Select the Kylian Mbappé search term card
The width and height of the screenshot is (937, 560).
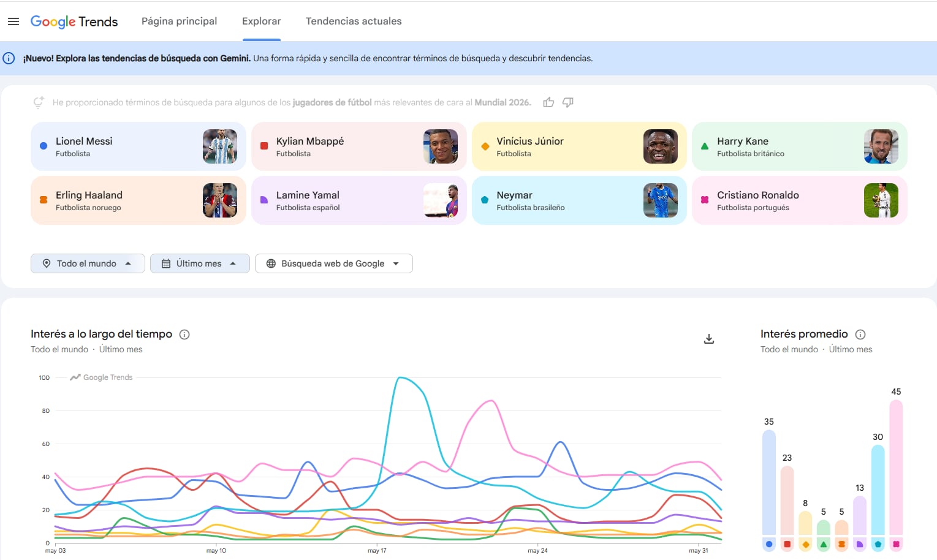point(358,146)
